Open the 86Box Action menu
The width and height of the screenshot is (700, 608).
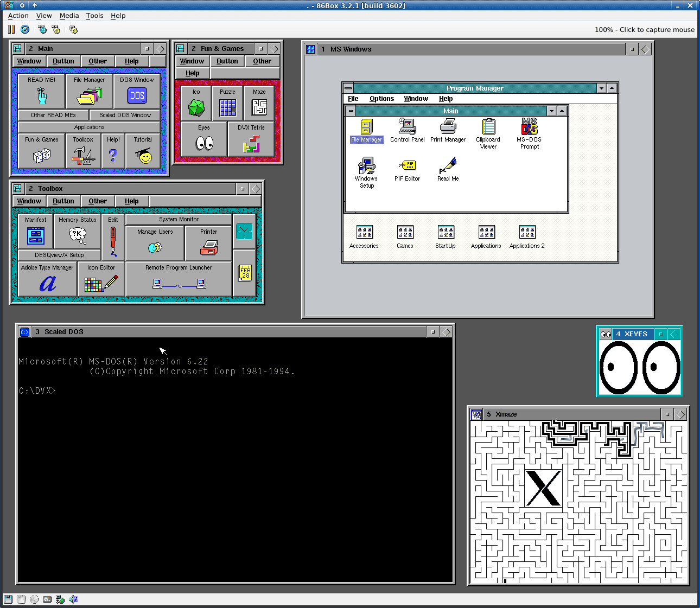(x=18, y=16)
